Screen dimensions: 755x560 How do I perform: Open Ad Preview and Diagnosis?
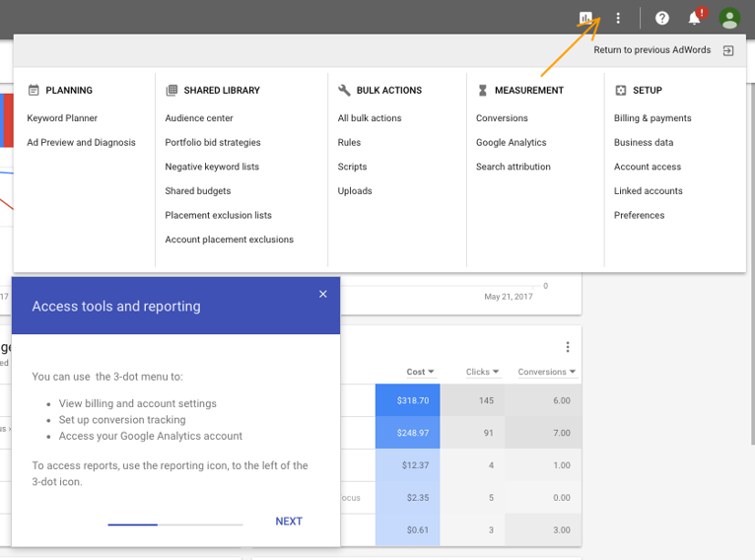pyautogui.click(x=81, y=143)
